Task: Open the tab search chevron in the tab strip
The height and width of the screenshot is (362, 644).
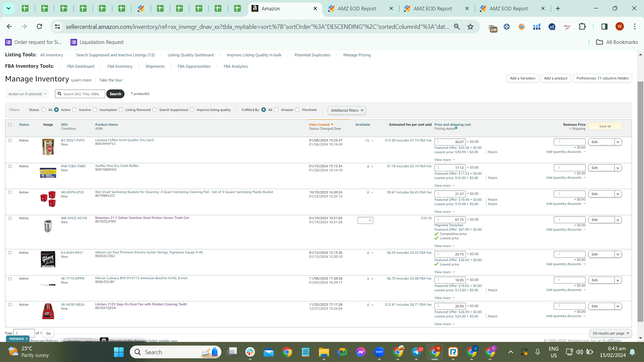Action: tap(8, 8)
